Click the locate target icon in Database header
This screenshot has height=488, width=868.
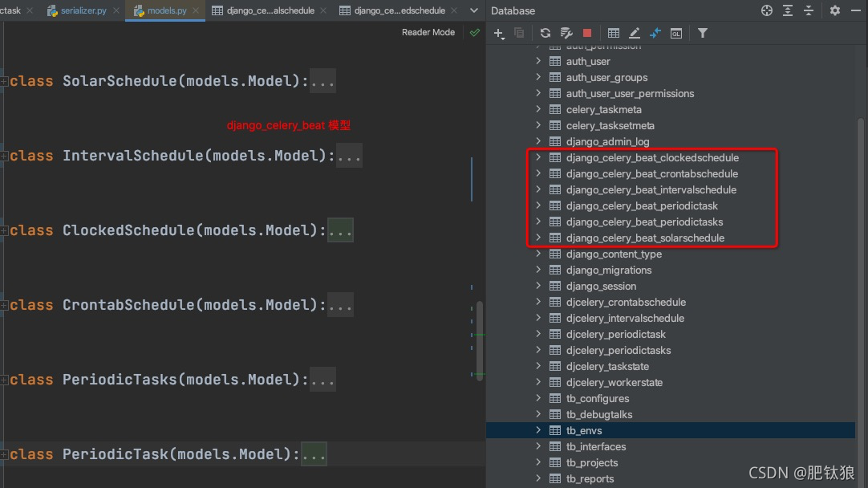(x=767, y=10)
